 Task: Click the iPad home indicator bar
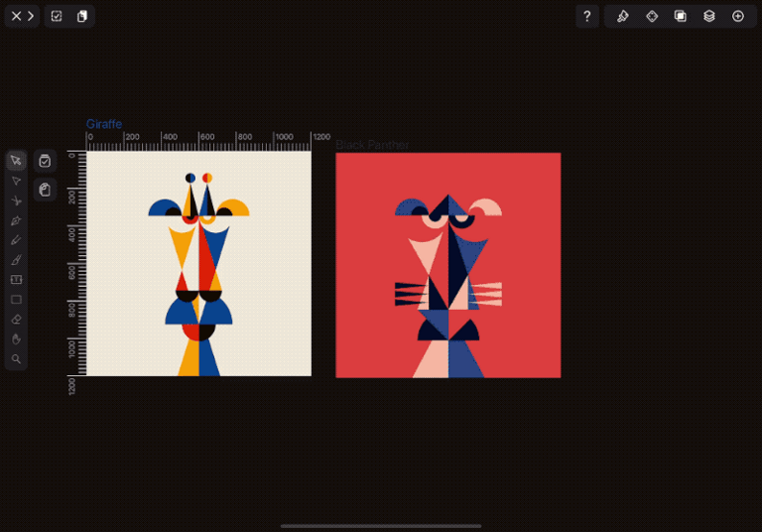[381, 526]
